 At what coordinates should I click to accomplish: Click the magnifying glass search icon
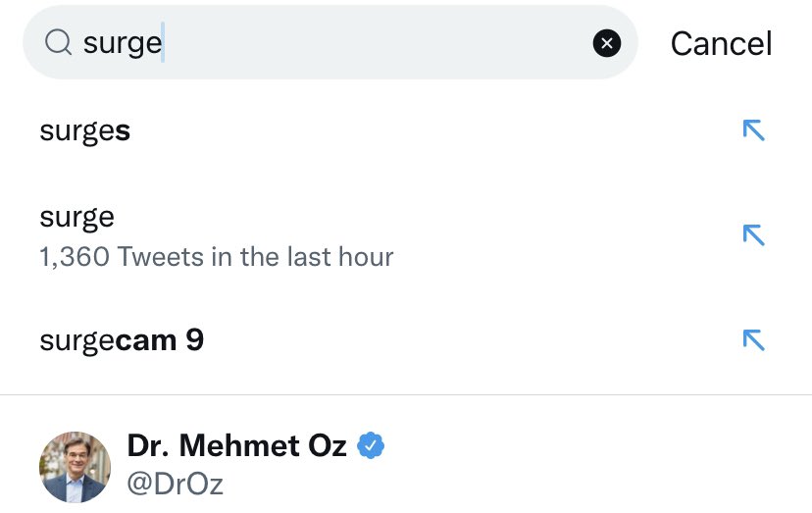(x=59, y=43)
